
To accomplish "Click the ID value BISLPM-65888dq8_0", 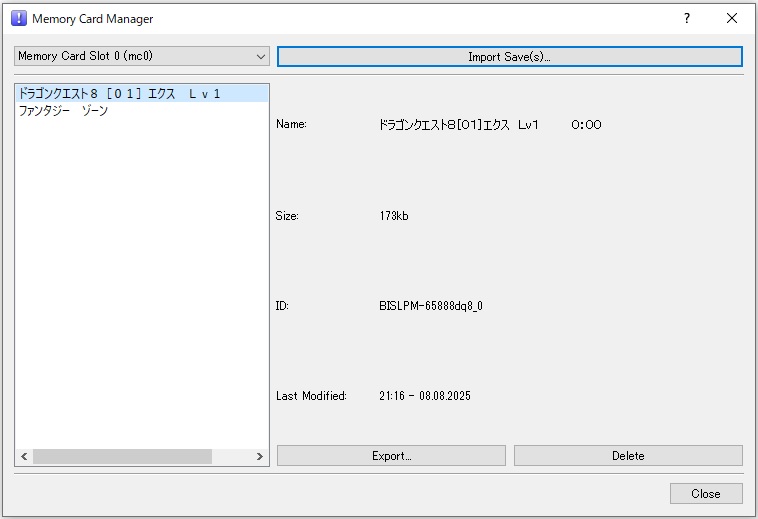I will pos(431,306).
